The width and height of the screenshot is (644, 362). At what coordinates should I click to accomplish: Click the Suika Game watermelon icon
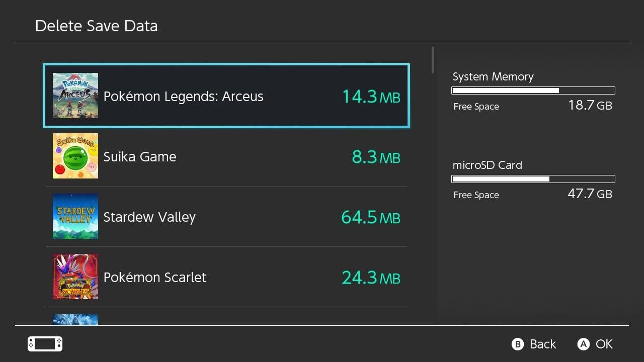coord(75,156)
